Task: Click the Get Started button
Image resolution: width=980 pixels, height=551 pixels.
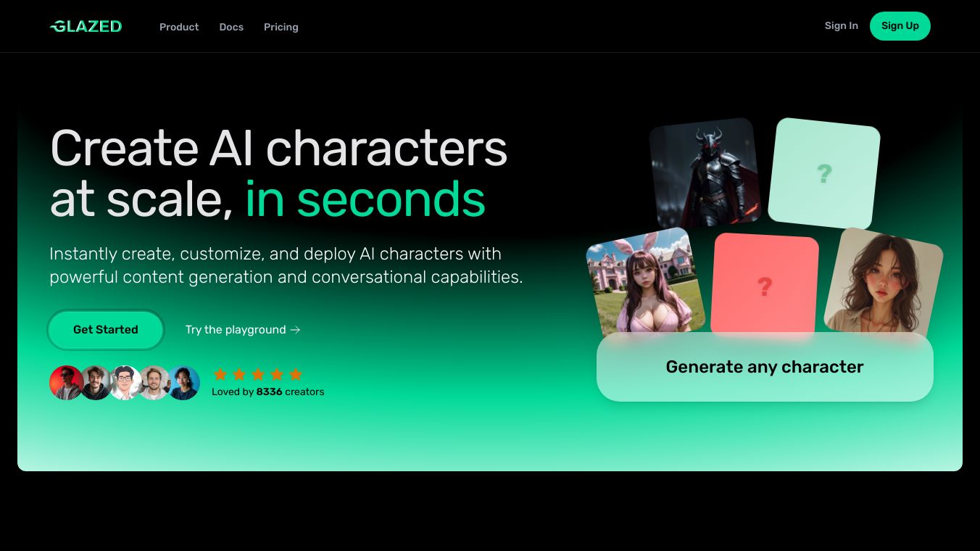Action: 106,330
